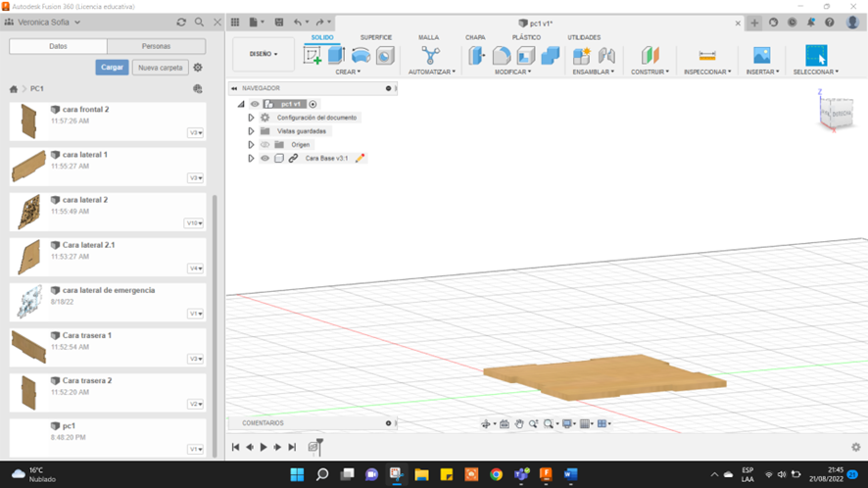Image resolution: width=868 pixels, height=488 pixels.
Task: Open the Crear dropdown menu
Action: pyautogui.click(x=348, y=72)
